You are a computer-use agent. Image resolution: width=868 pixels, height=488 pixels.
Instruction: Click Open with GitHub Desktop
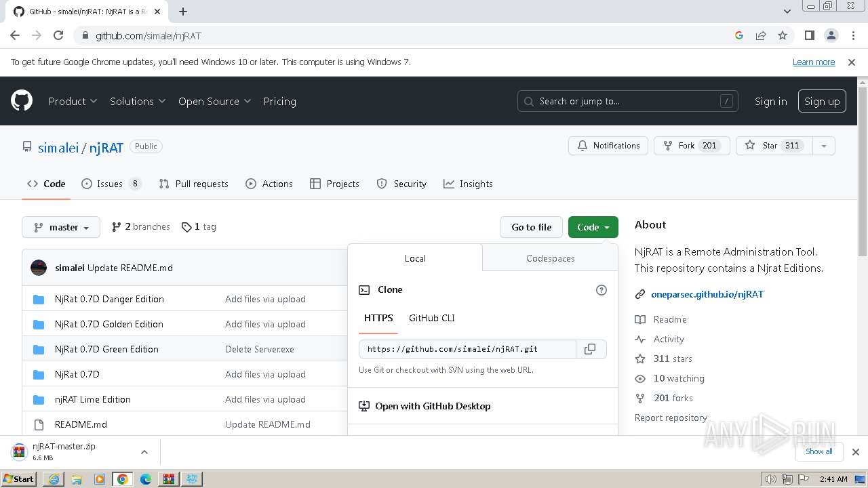[433, 406]
